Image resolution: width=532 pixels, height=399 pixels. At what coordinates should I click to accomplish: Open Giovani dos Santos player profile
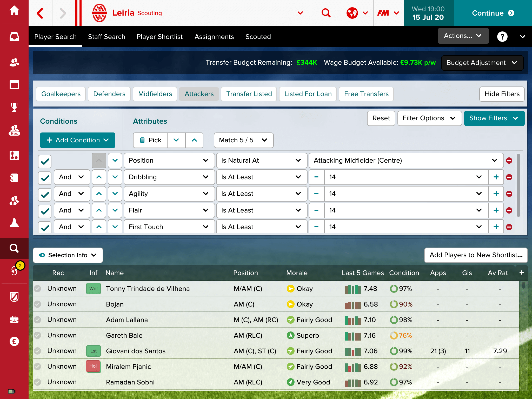(x=136, y=351)
